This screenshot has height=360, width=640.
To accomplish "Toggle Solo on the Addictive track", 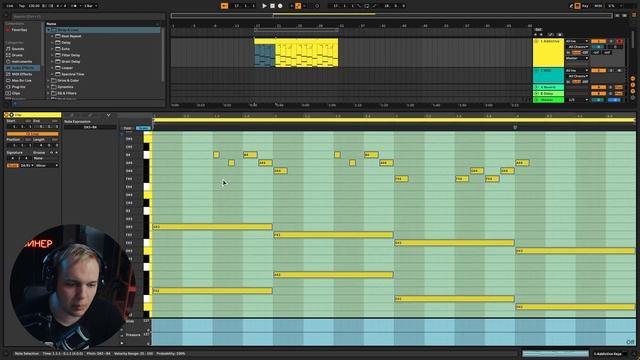I will 611,41.
